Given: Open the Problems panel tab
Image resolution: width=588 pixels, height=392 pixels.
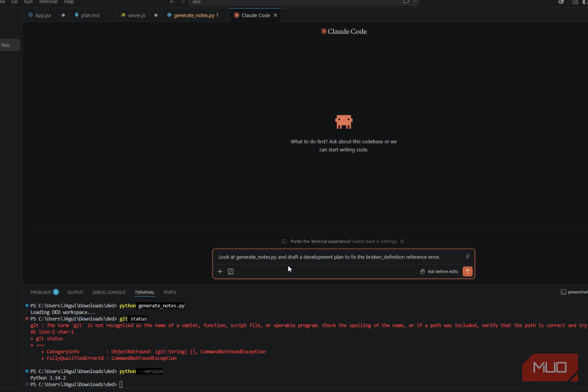Looking at the screenshot, I should (41, 292).
